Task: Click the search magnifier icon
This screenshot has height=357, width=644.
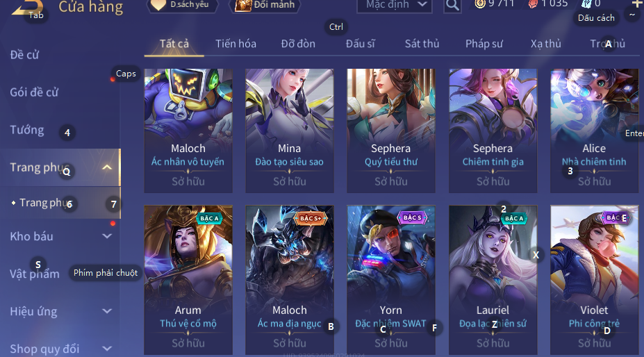Action: click(452, 6)
